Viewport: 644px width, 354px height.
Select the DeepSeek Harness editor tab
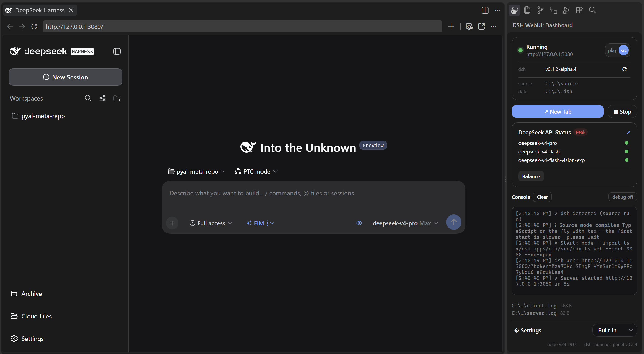tap(40, 10)
